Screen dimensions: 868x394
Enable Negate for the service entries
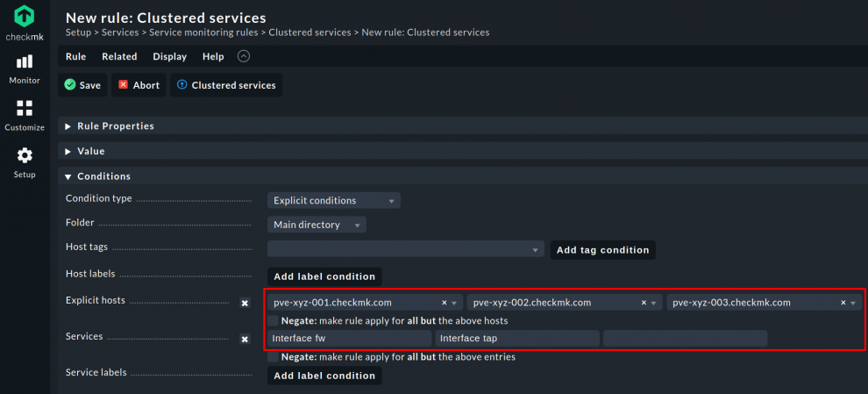point(274,357)
